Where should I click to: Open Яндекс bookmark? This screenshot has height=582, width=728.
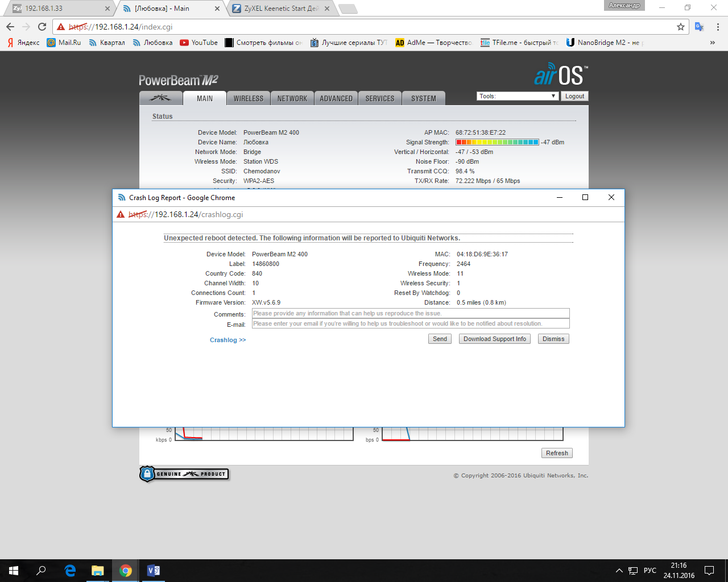coord(23,43)
